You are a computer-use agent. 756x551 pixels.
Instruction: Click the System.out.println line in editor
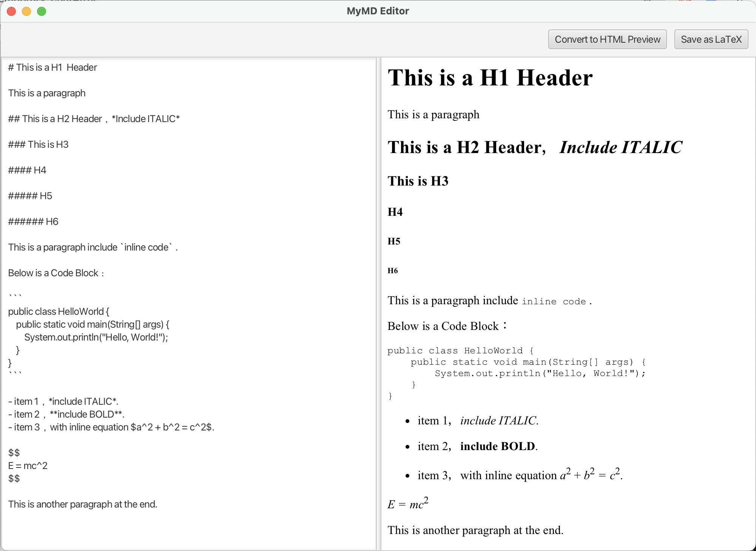point(96,337)
